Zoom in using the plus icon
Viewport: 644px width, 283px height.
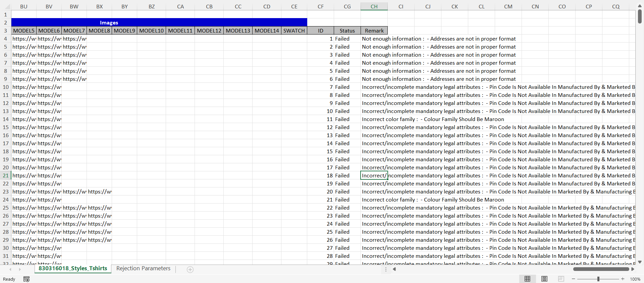point(623,279)
